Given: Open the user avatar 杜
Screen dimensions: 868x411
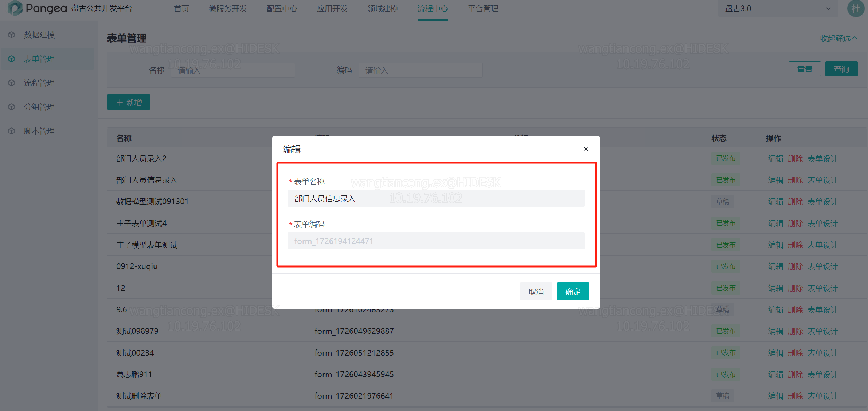Looking at the screenshot, I should pyautogui.click(x=856, y=8).
